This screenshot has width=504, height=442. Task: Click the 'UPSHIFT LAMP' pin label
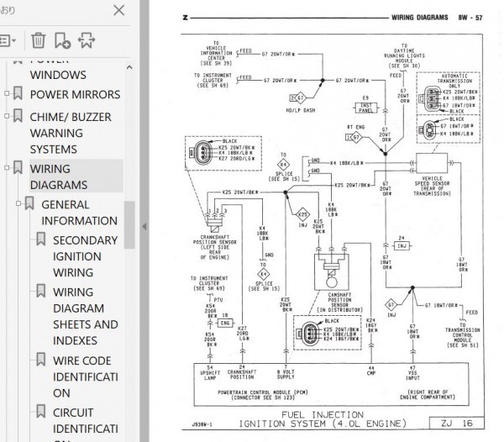[x=210, y=375]
